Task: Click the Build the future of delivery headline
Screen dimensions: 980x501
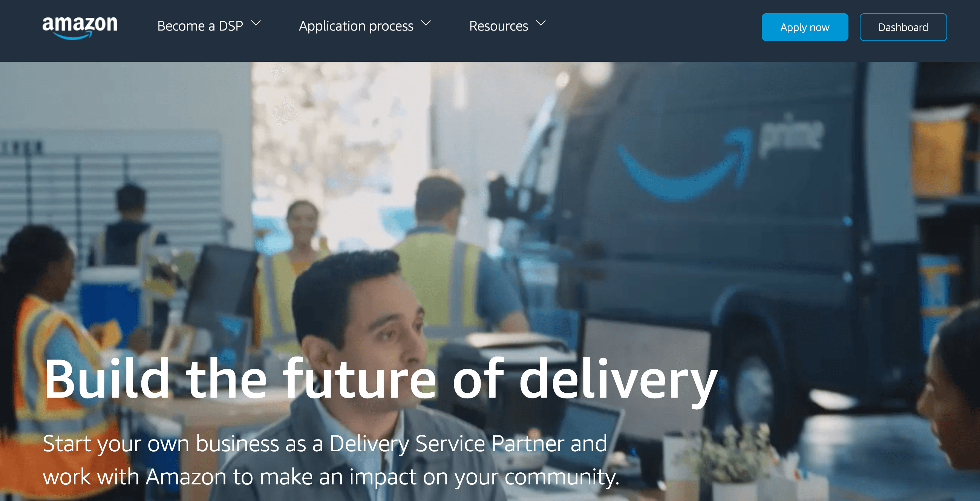Action: (380, 380)
